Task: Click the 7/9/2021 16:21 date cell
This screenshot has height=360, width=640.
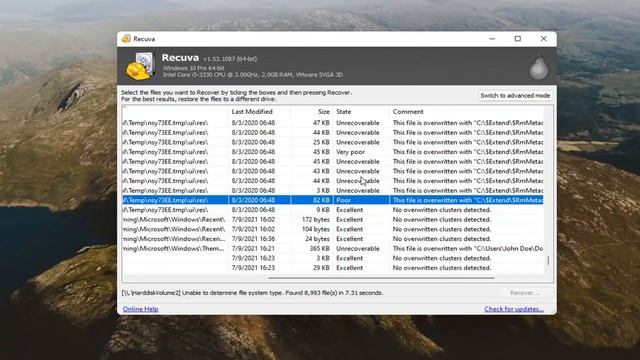Action: (x=253, y=249)
